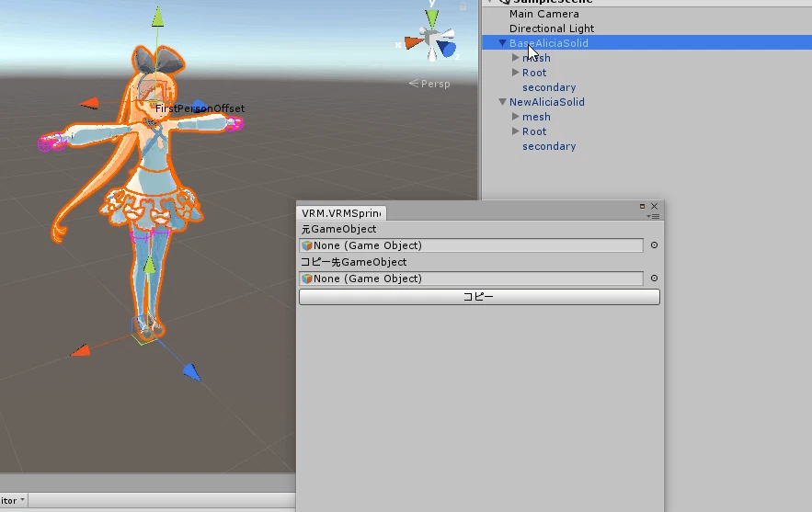Image resolution: width=812 pixels, height=512 pixels.
Task: Click the mesh label under BaseAliciaSolid
Action: click(536, 58)
